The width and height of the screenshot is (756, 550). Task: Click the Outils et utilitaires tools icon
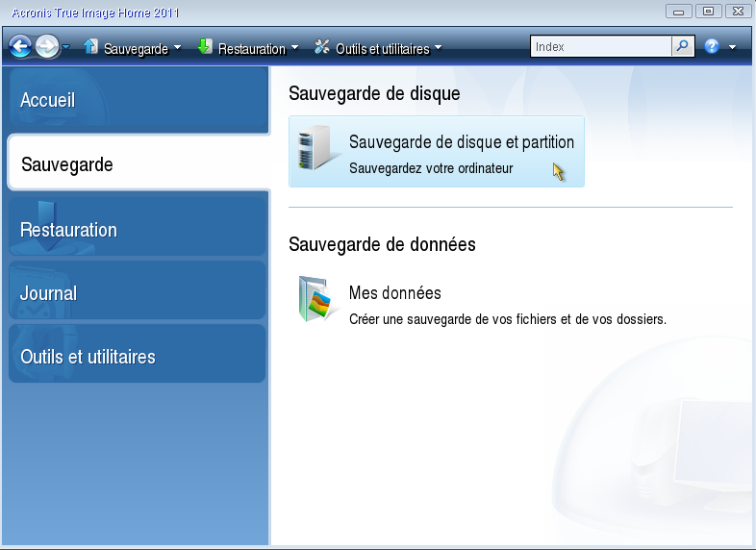click(322, 47)
